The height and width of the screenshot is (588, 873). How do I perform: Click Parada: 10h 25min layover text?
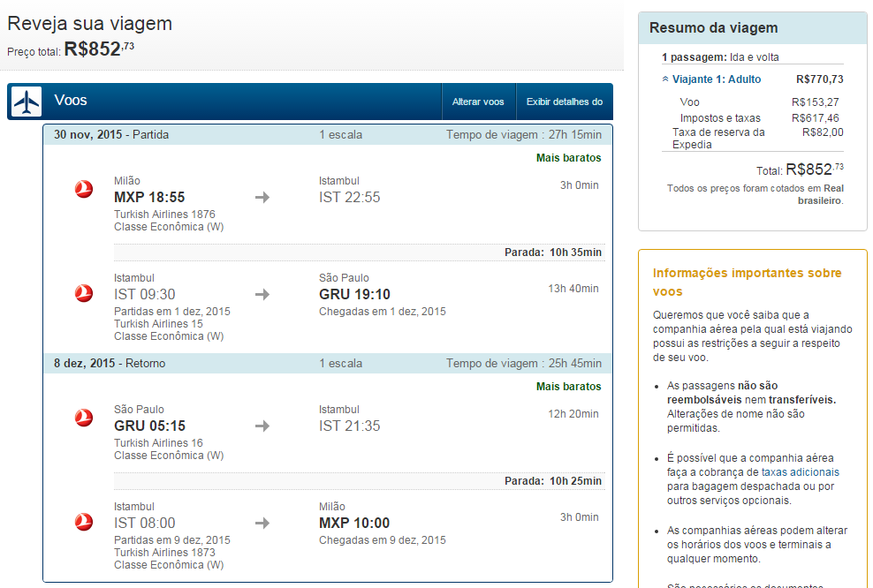tap(553, 481)
